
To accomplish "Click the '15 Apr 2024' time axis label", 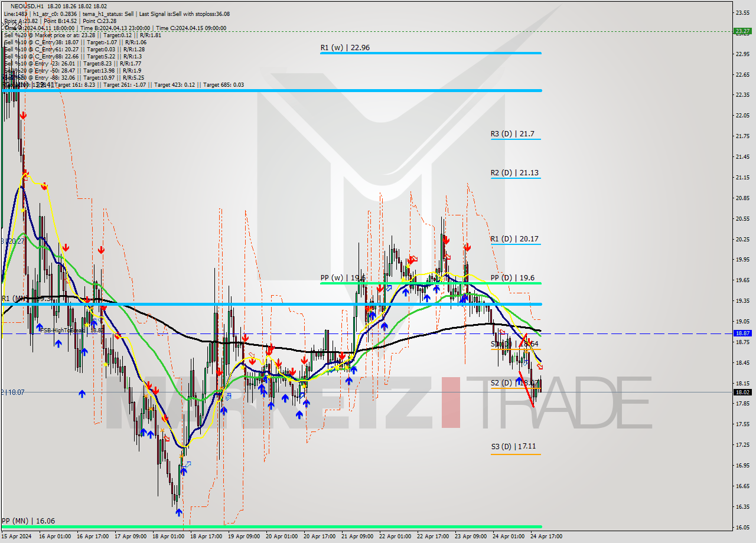I will (x=17, y=537).
